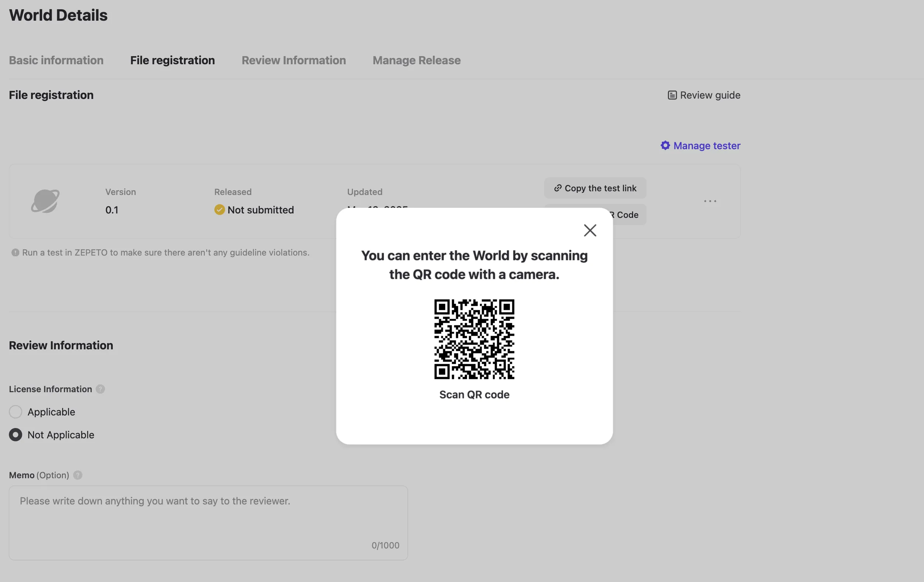Click the 'Scan QR code' caption
924x582 pixels.
pos(474,394)
